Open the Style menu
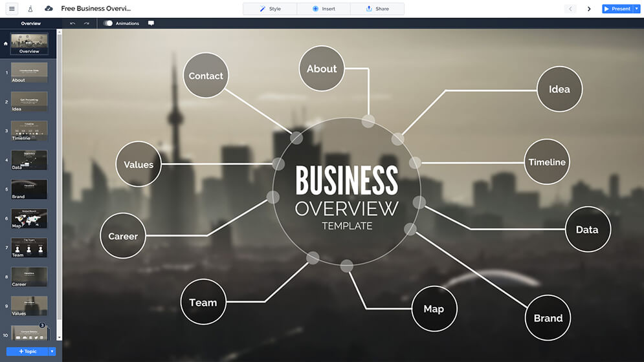 click(270, 9)
